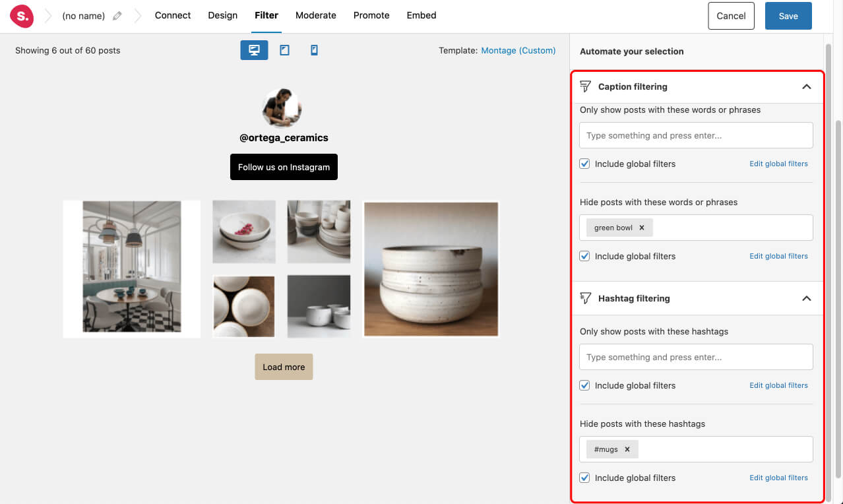Remove the '#mugs' hashtag tag
The image size is (843, 504).
click(627, 449)
